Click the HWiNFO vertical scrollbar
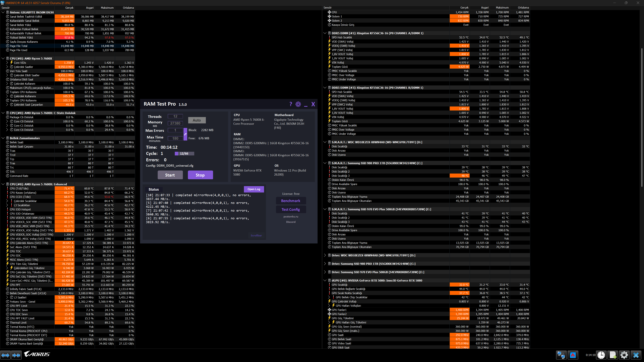The image size is (644, 362). click(x=641, y=117)
